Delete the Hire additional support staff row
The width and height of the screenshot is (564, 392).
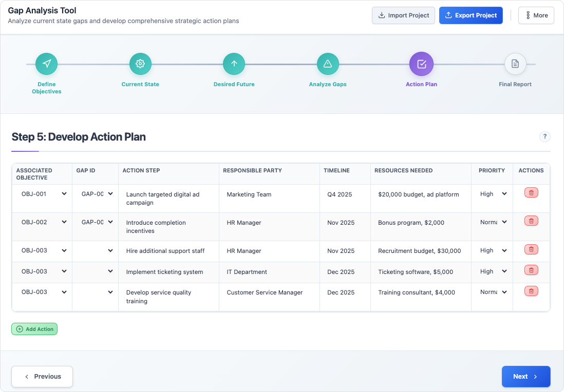click(x=531, y=249)
